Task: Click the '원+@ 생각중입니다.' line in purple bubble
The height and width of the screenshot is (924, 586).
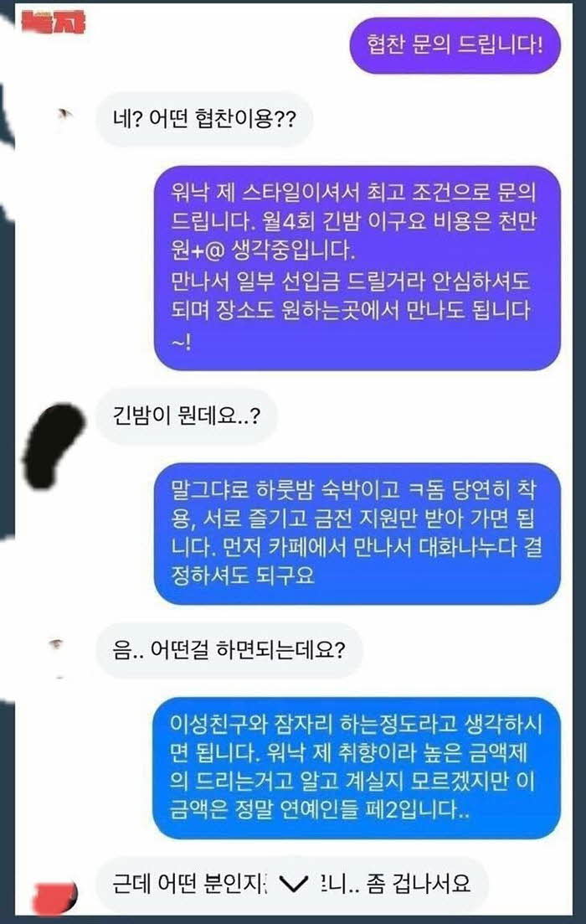Action: (263, 251)
